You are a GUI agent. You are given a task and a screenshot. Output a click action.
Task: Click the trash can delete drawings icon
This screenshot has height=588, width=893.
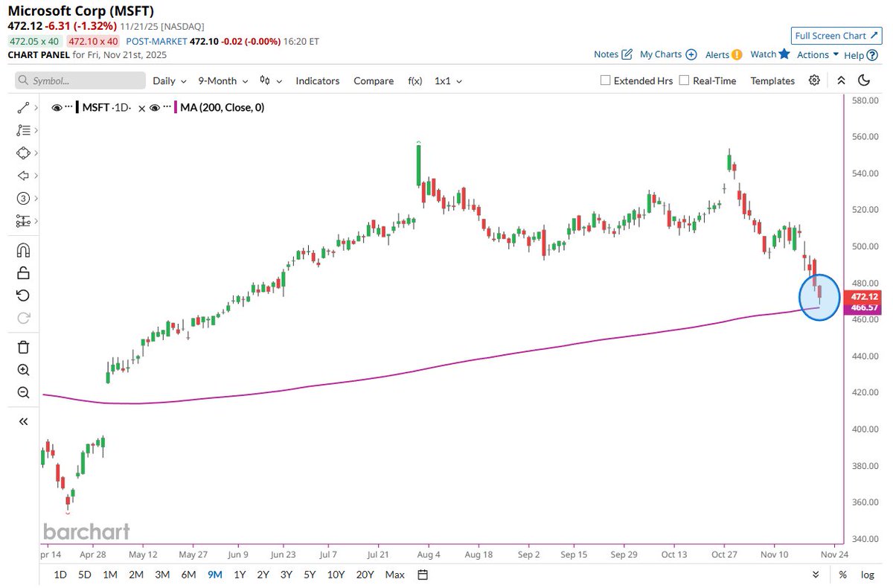pyautogui.click(x=23, y=347)
